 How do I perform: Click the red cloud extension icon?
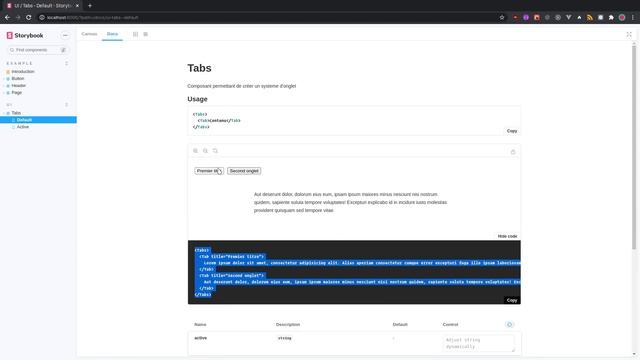[516, 18]
